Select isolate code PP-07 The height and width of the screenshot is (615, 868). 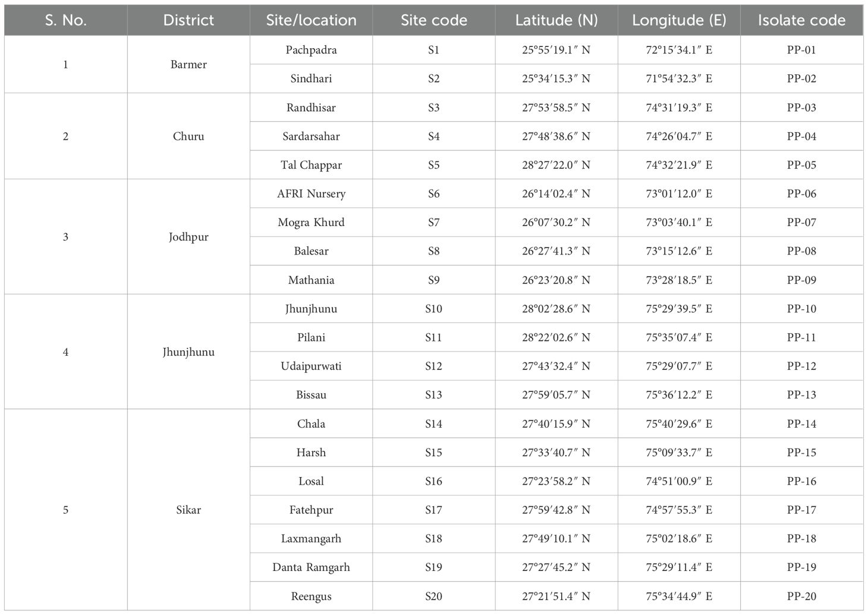pos(801,222)
